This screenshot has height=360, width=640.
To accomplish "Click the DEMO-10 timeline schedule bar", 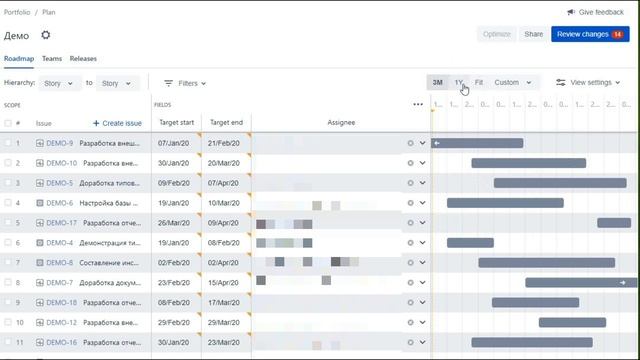I will pos(529,163).
